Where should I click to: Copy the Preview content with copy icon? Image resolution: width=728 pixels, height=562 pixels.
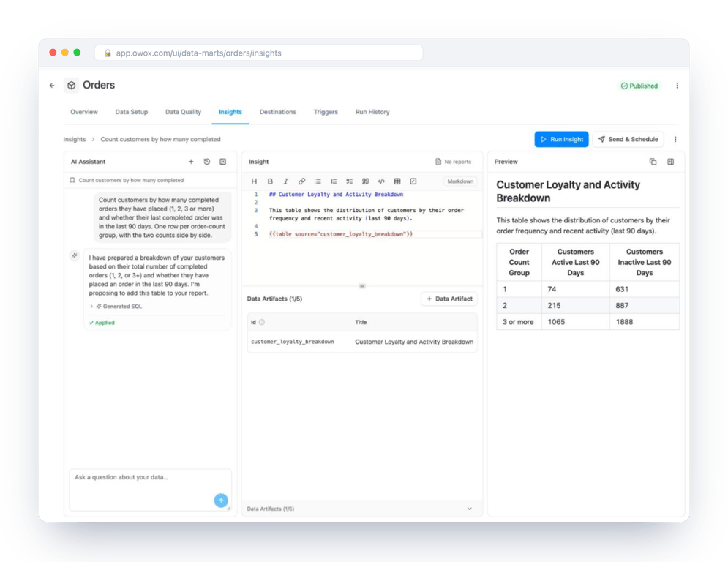653,162
